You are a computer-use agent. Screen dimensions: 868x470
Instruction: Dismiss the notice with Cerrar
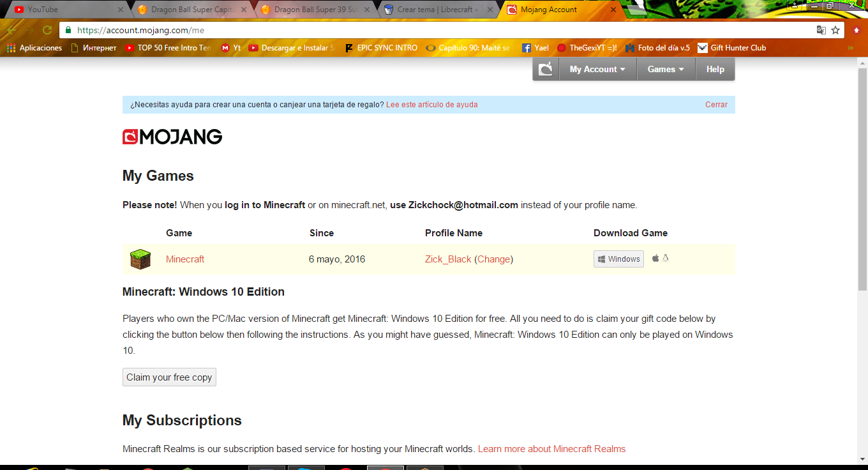click(x=716, y=105)
